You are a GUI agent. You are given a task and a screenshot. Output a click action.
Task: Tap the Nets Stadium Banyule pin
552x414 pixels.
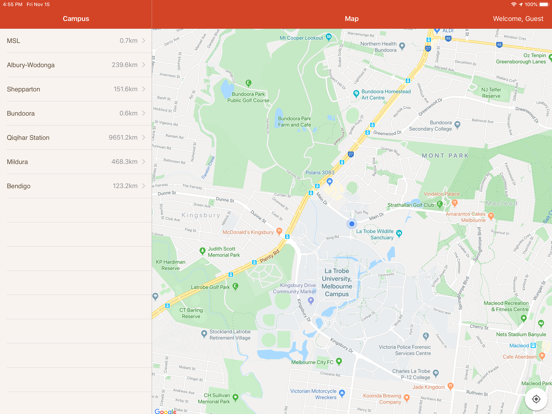pyautogui.click(x=541, y=323)
